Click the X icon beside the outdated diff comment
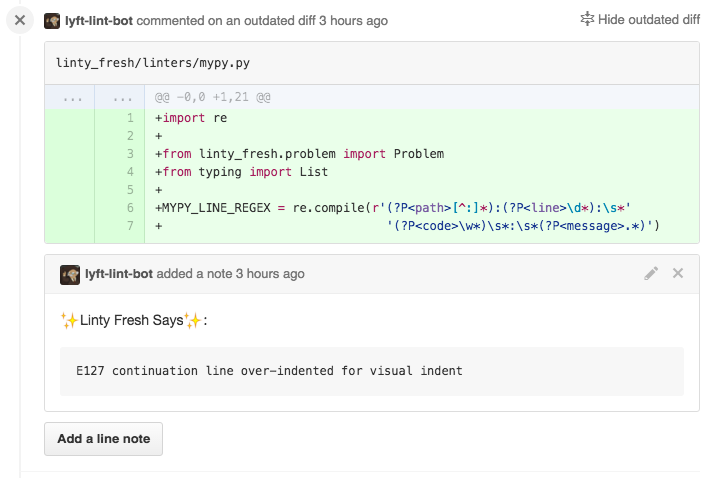 [20, 20]
